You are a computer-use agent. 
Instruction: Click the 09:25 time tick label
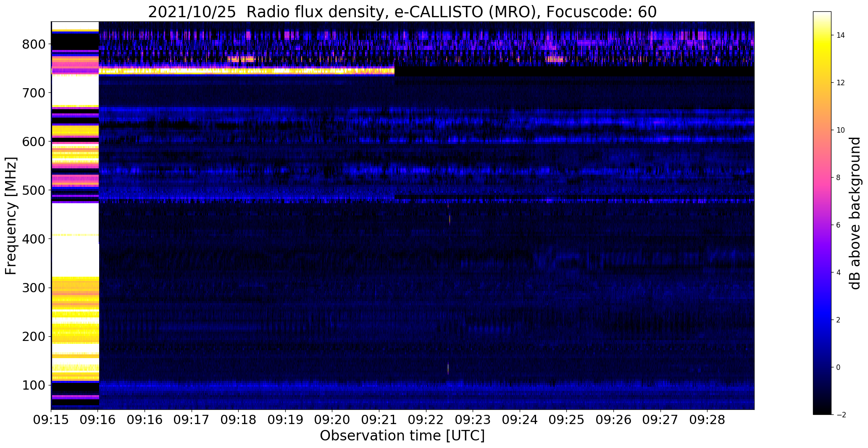[x=567, y=420]
